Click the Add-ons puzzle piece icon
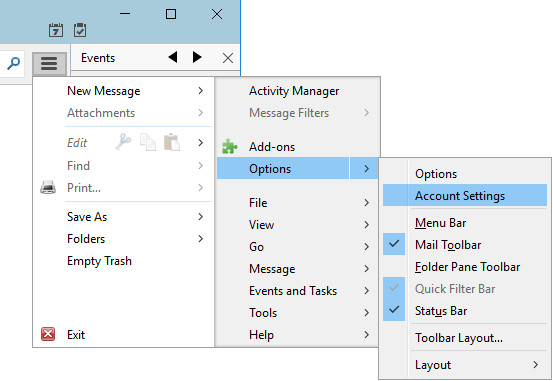Image resolution: width=553 pixels, height=381 pixels. coord(230,146)
